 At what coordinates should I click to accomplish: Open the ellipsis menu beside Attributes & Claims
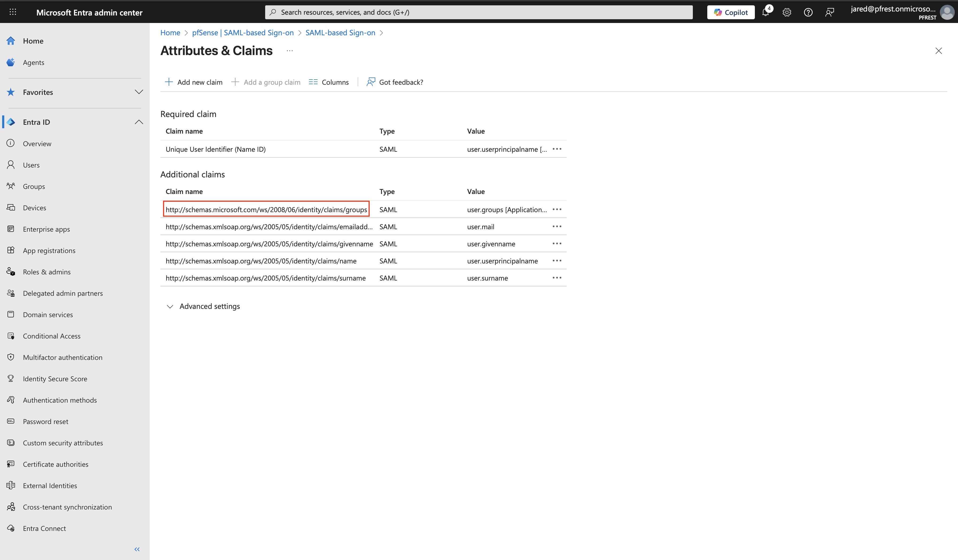[x=289, y=50]
